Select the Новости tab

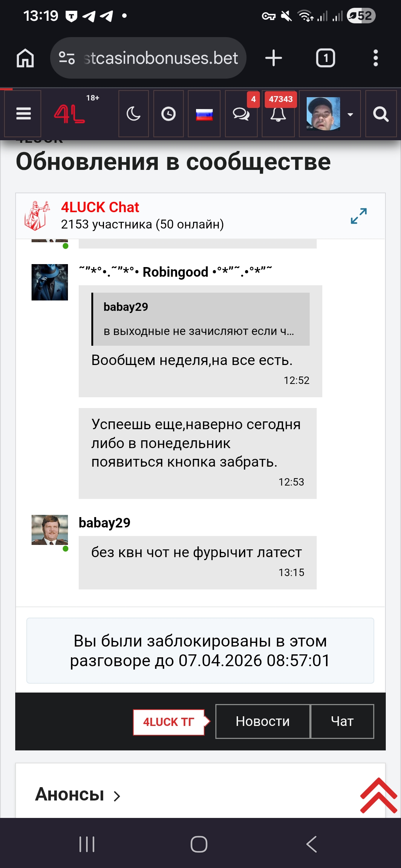tap(263, 721)
